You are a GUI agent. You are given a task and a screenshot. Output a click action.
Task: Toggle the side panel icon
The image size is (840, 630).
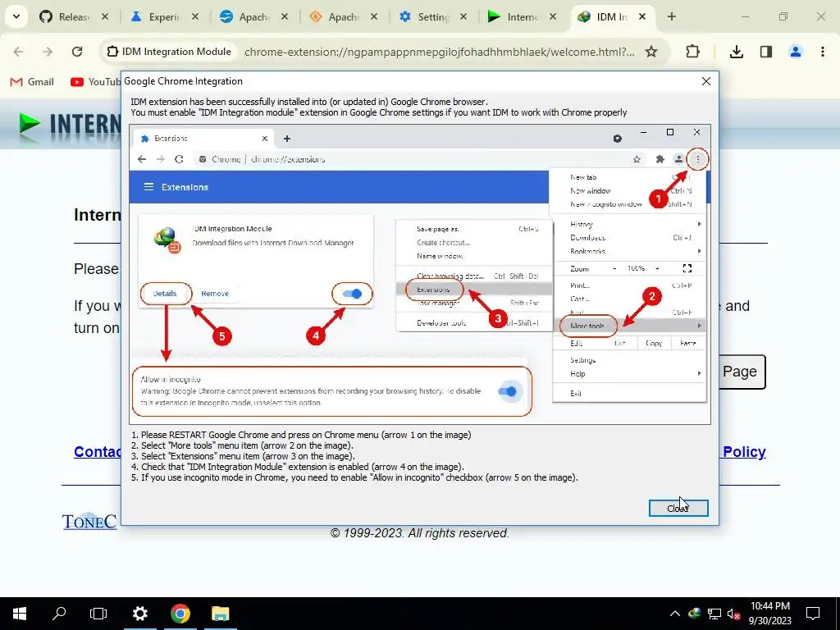766,52
